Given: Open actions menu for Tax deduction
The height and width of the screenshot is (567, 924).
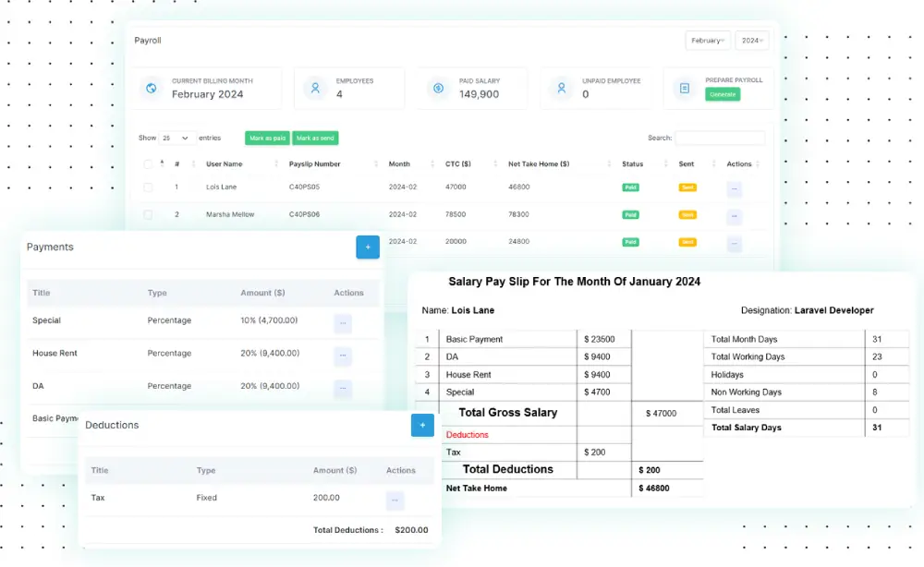Looking at the screenshot, I should tap(395, 501).
